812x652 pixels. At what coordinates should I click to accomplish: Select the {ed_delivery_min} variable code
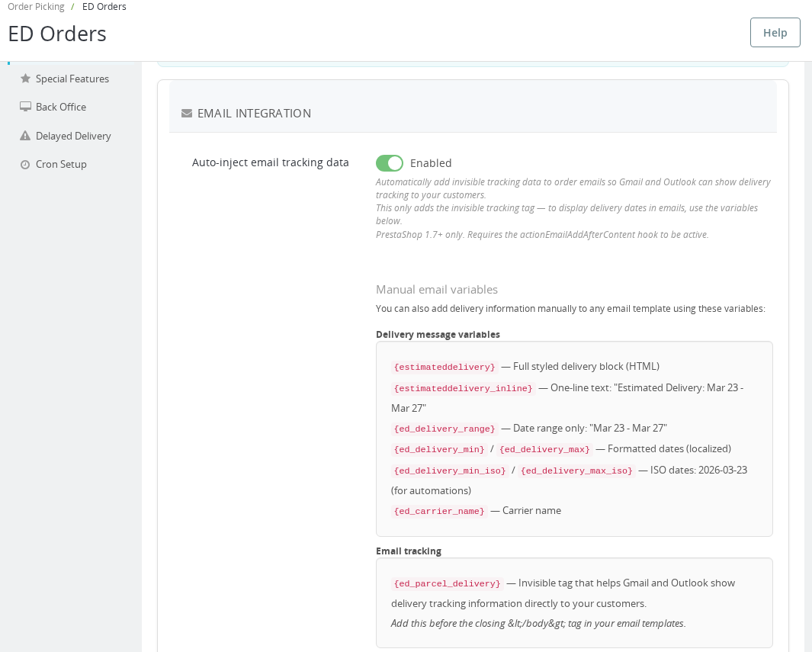439,449
